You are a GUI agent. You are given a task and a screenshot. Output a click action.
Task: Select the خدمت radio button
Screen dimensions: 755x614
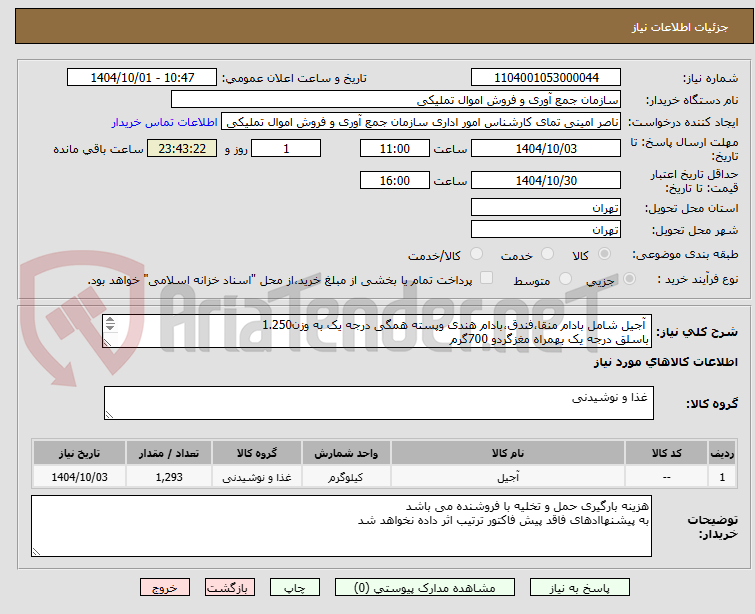tap(547, 254)
